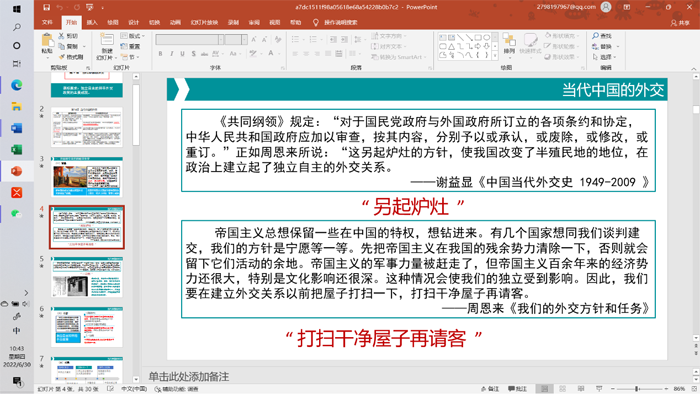Image resolution: width=700 pixels, height=394 pixels.
Task: Click the lightbulb Tell Me search icon
Action: coord(316,22)
